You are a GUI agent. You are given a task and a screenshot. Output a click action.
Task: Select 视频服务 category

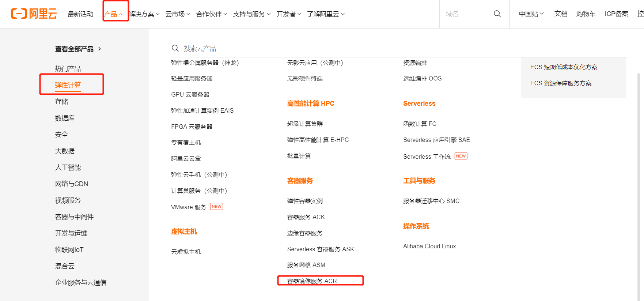point(68,200)
